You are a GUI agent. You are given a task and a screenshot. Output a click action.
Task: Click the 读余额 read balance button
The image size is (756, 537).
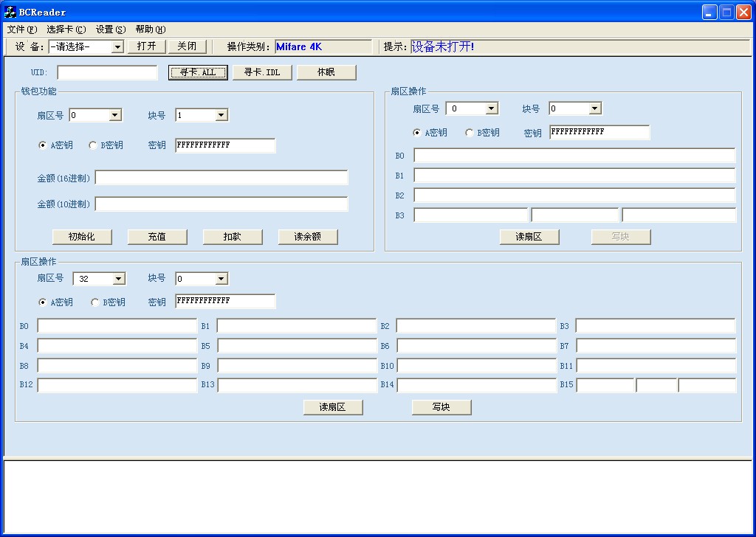pyautogui.click(x=308, y=237)
